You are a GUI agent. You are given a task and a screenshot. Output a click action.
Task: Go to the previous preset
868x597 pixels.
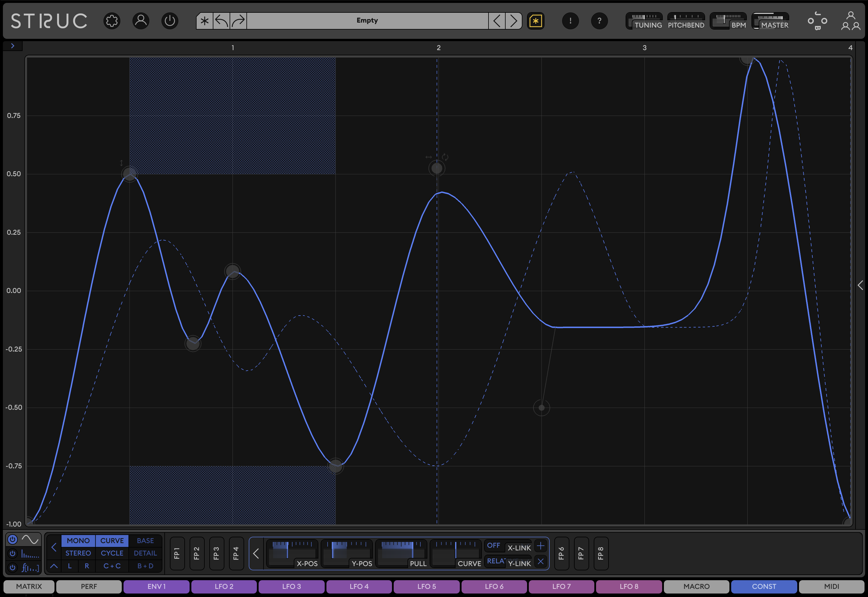point(497,21)
